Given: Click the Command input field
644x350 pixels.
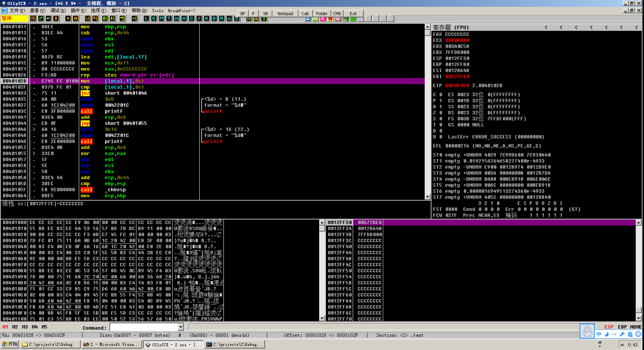Looking at the screenshot, I should (144, 327).
